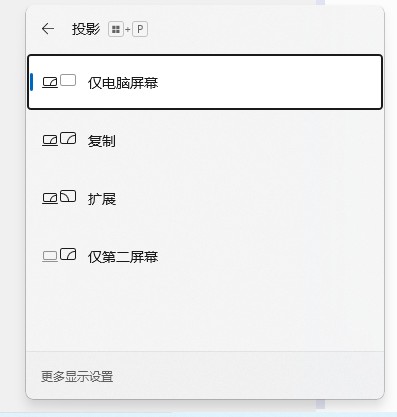Viewport: 397px width, 417px height.
Task: Click laptop icon beside 仅电脑屏幕
Action: click(50, 83)
